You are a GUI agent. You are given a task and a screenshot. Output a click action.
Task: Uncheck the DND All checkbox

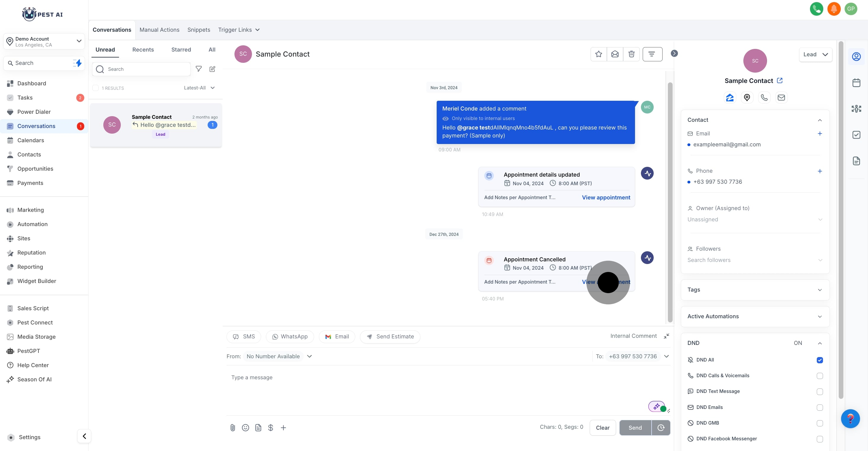pyautogui.click(x=819, y=360)
